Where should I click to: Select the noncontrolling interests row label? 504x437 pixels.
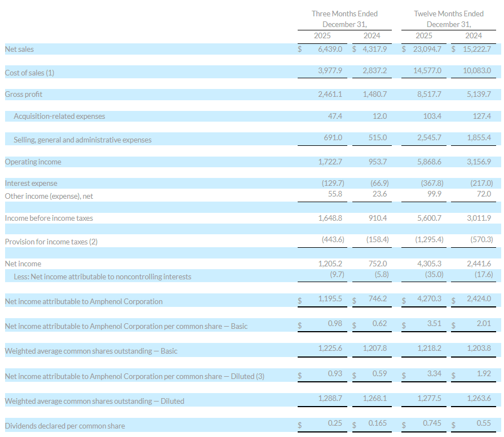pos(102,277)
